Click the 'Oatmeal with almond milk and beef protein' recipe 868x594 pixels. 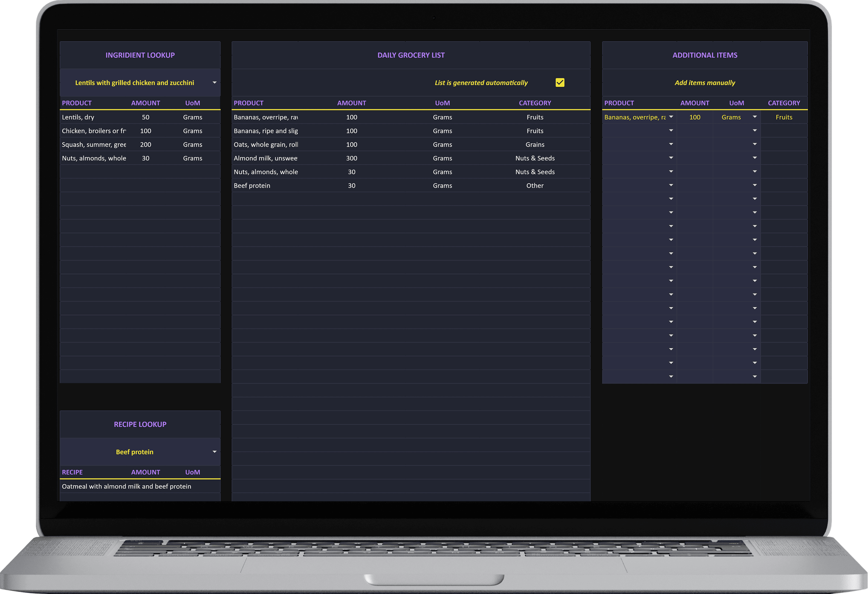126,487
